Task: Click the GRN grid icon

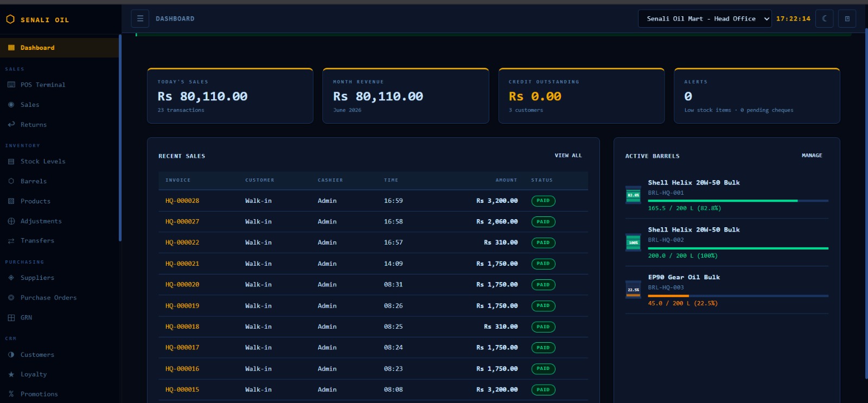Action: tap(11, 318)
